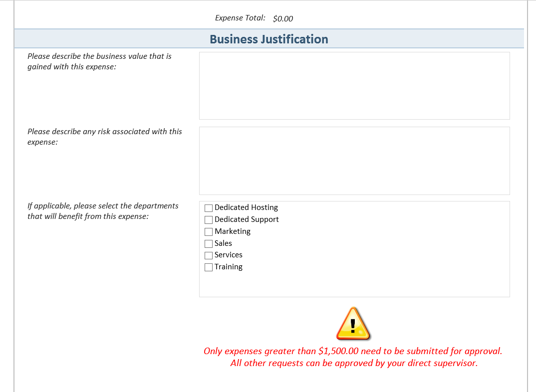Click the departments benefit question label
The width and height of the screenshot is (536, 392).
coord(103,211)
